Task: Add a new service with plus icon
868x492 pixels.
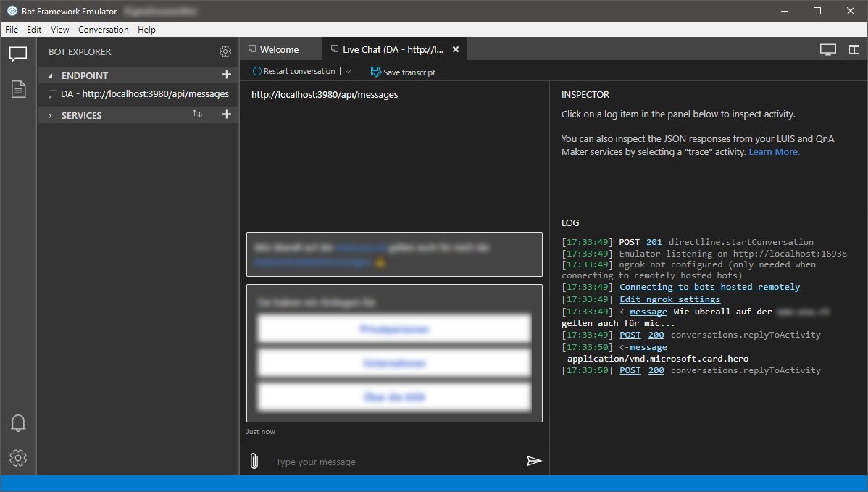Action: point(226,114)
